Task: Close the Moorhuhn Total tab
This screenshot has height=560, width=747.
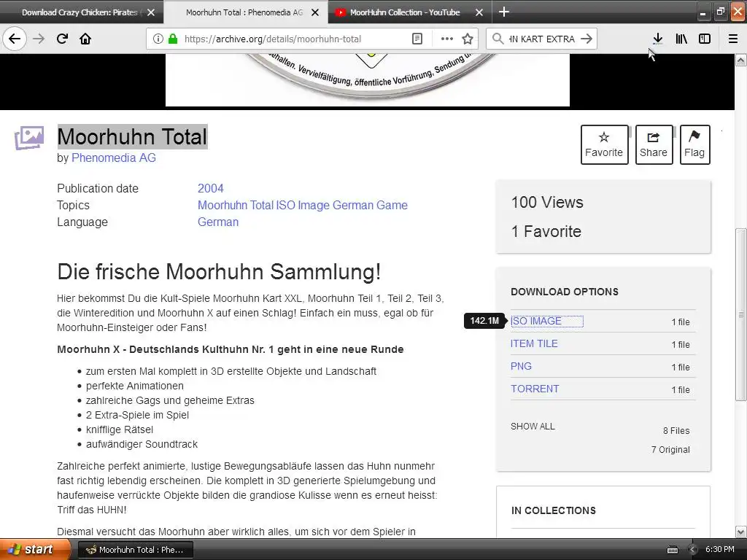Action: coord(315,12)
